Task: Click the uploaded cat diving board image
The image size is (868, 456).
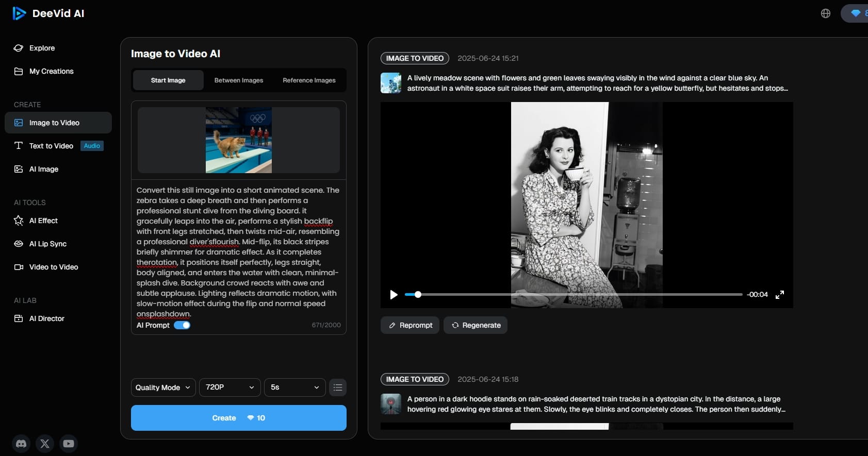Action: (x=239, y=140)
